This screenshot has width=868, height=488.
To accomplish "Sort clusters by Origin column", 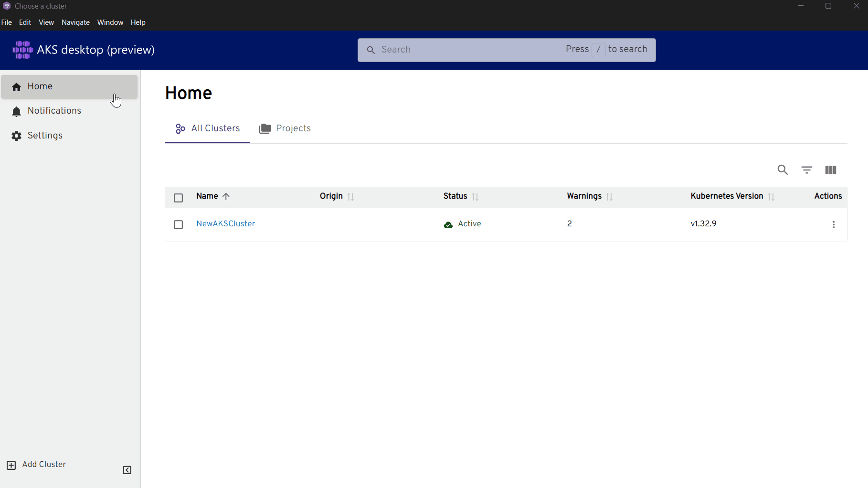I will click(x=337, y=196).
